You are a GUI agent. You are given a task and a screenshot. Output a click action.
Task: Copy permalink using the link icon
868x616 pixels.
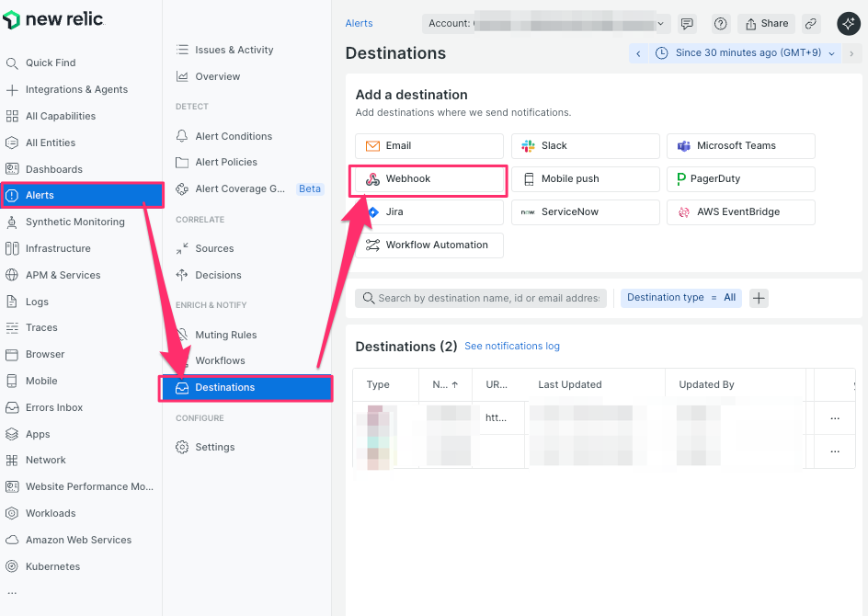810,24
